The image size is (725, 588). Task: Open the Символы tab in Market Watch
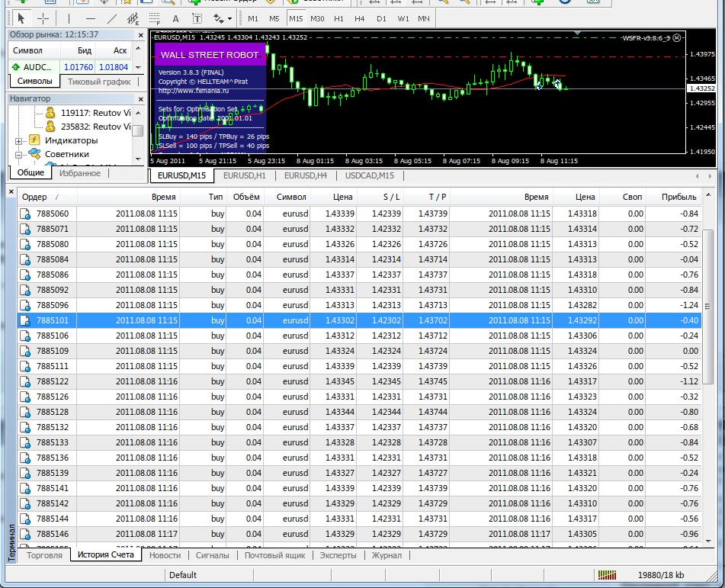click(x=34, y=81)
